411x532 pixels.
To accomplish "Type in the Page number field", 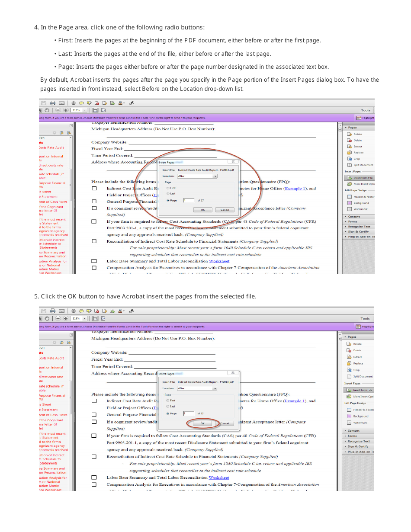I will (x=189, y=200).
